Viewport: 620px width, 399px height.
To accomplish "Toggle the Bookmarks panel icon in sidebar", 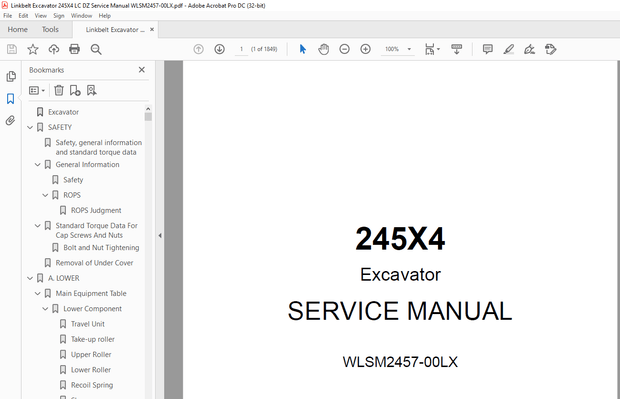I will pyautogui.click(x=10, y=98).
